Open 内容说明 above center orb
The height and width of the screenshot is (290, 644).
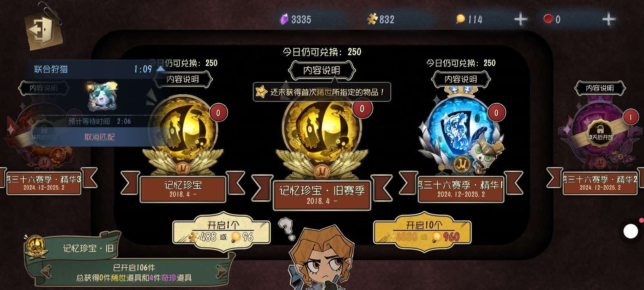pyautogui.click(x=322, y=70)
